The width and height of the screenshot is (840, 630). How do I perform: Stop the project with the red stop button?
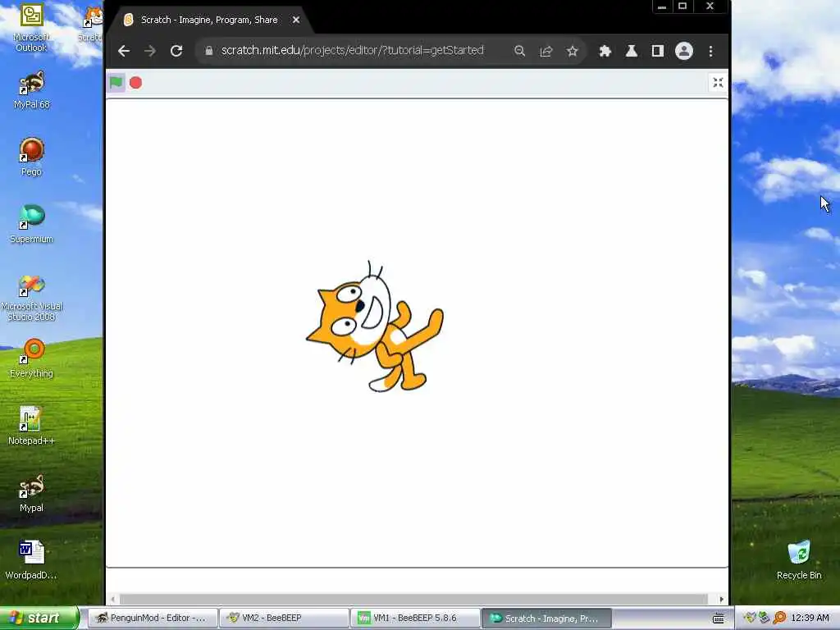(135, 83)
